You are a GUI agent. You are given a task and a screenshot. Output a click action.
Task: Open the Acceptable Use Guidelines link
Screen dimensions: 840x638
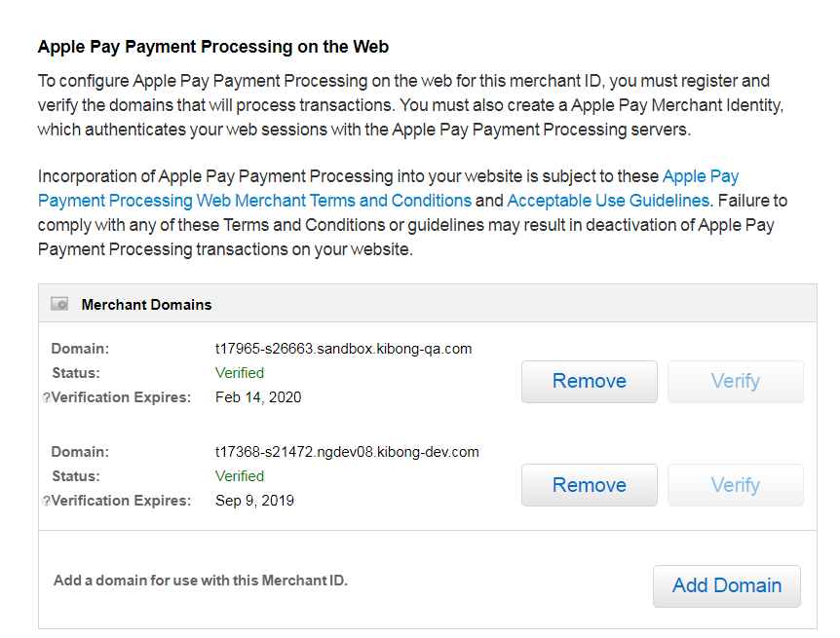tap(605, 200)
